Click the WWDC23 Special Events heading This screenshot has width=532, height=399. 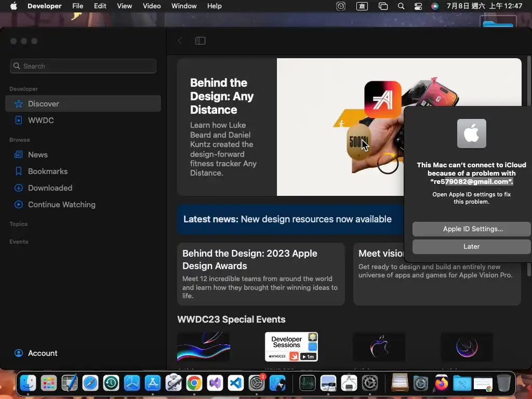tap(231, 320)
